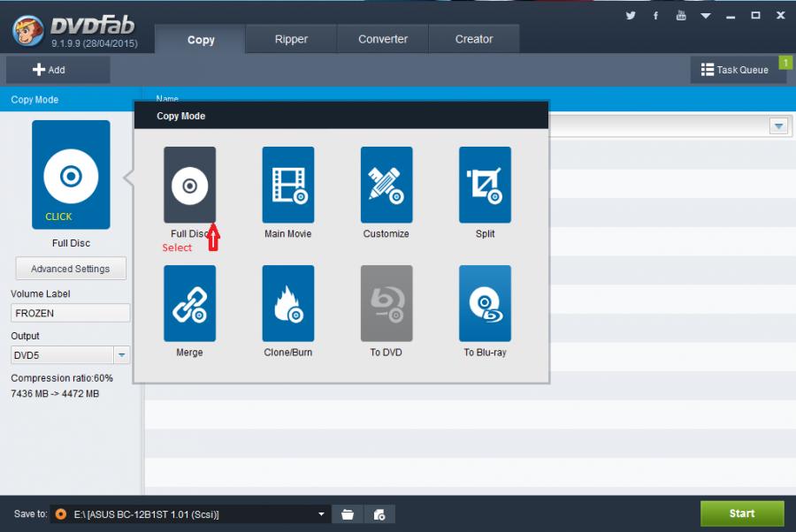Select the Merge copy mode
796x532 pixels.
(189, 303)
